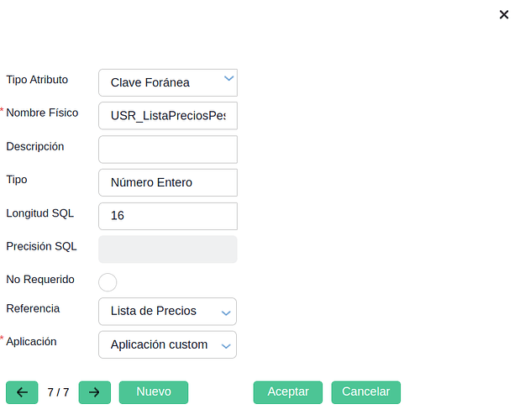
Task: Click the Referencia label text
Action: point(33,308)
